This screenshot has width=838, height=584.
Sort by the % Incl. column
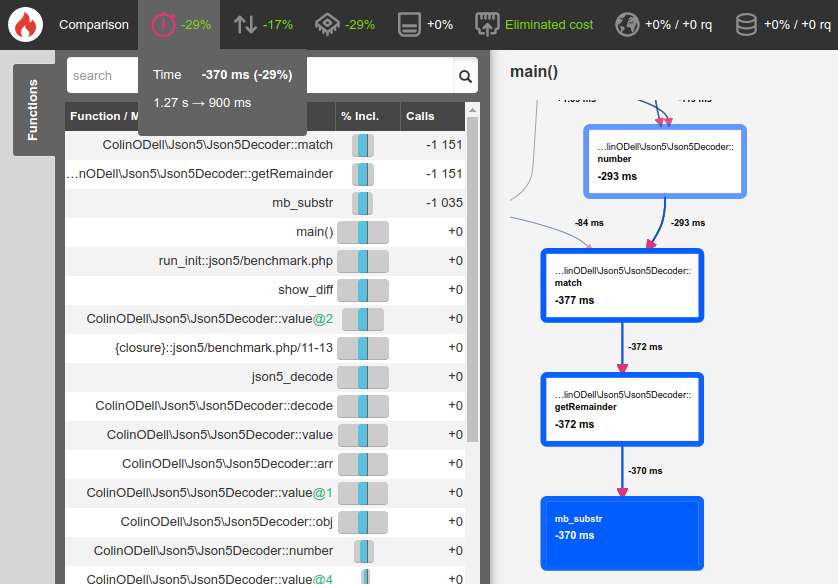click(360, 116)
